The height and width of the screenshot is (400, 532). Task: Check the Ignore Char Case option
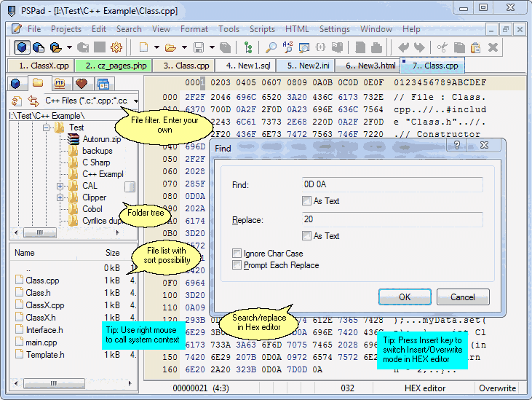click(x=237, y=254)
